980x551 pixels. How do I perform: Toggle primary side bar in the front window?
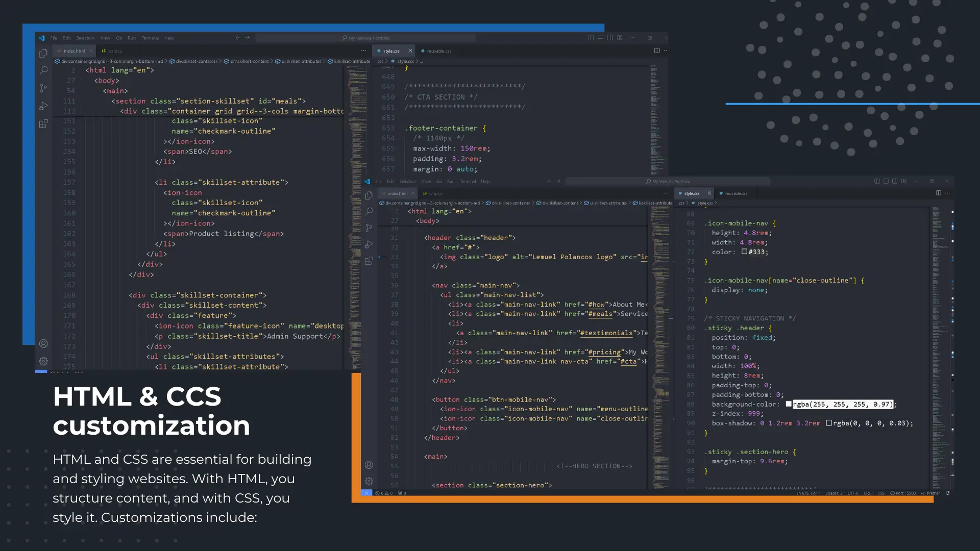[x=877, y=181]
